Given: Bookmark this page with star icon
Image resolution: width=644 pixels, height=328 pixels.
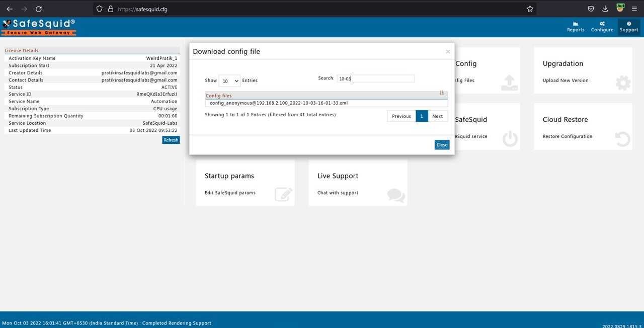Looking at the screenshot, I should [530, 9].
